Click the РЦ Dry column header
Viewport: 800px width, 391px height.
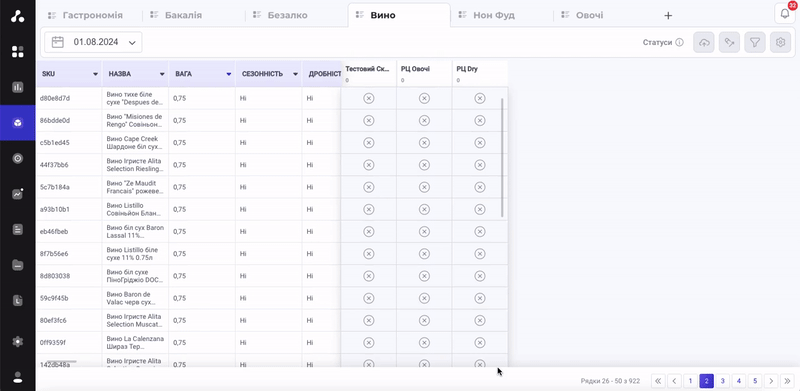(x=480, y=74)
